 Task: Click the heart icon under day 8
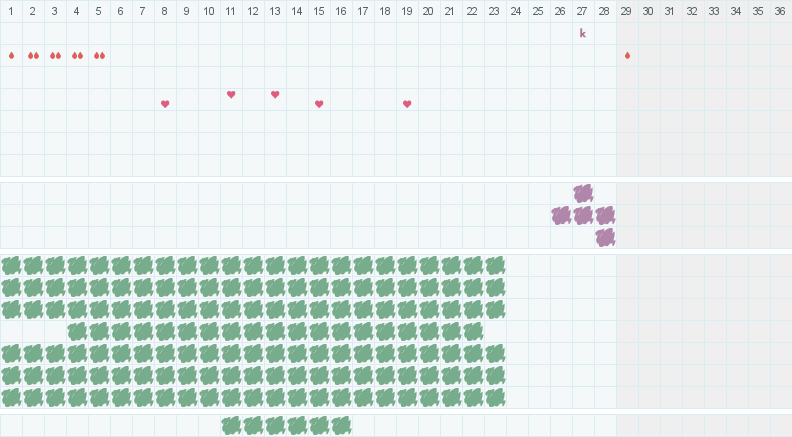pyautogui.click(x=165, y=104)
